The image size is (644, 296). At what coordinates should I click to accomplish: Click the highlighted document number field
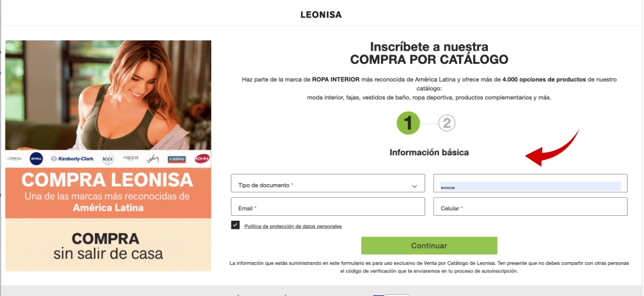click(530, 183)
